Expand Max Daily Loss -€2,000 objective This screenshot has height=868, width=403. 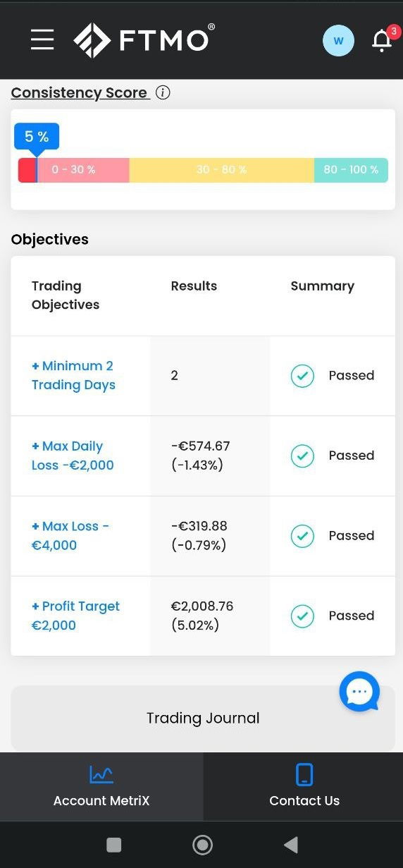73,456
